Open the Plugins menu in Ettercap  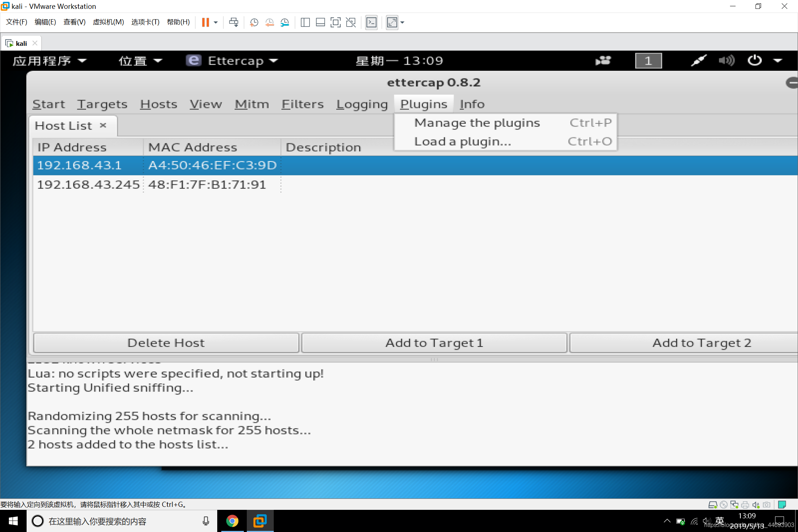(x=424, y=104)
